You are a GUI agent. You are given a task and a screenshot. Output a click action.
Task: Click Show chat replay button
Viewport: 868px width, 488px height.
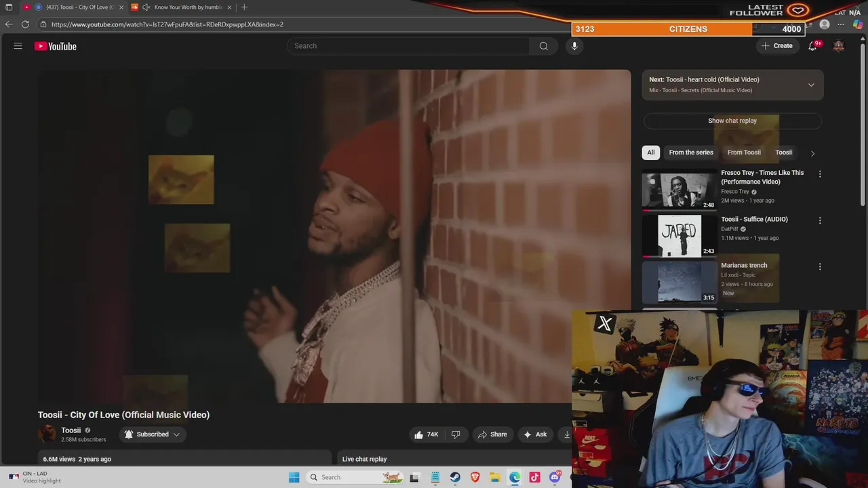pyautogui.click(x=732, y=121)
